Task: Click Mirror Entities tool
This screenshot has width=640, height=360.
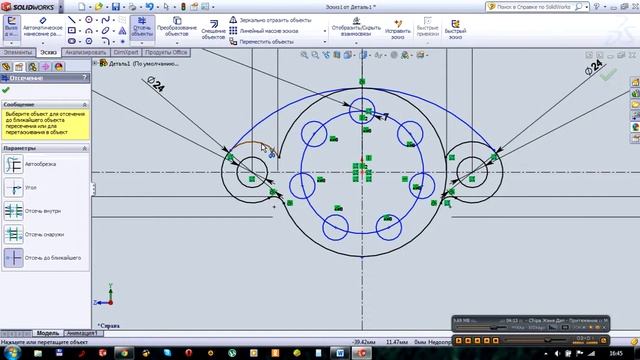Action: click(x=270, y=20)
